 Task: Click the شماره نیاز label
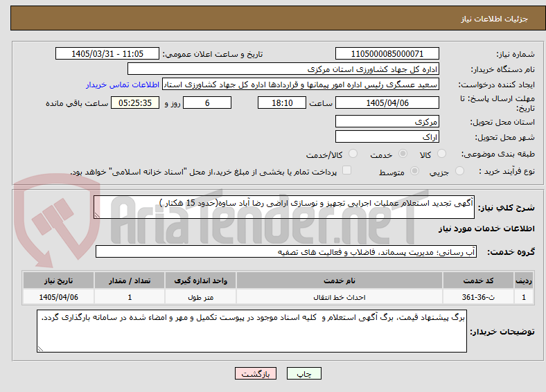click(516, 54)
